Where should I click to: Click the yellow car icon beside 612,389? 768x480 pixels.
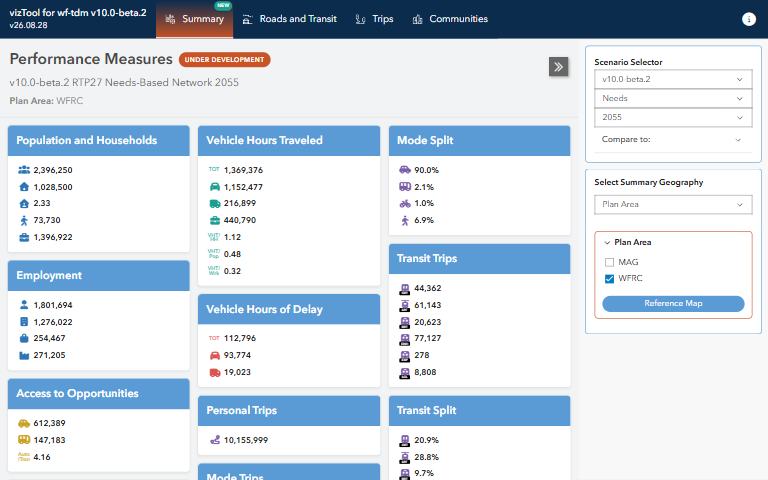tap(24, 423)
